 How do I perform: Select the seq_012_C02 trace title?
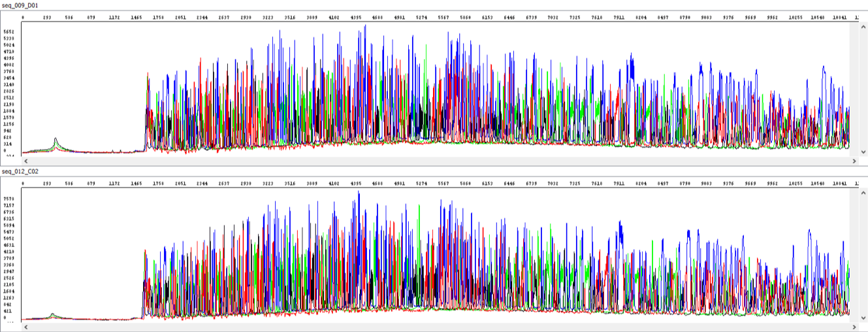pos(20,172)
